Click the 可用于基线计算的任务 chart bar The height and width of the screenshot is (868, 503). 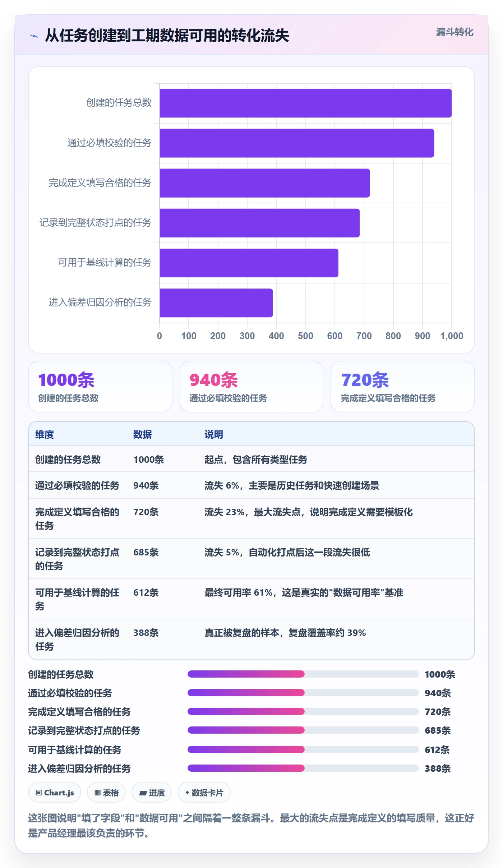(249, 263)
